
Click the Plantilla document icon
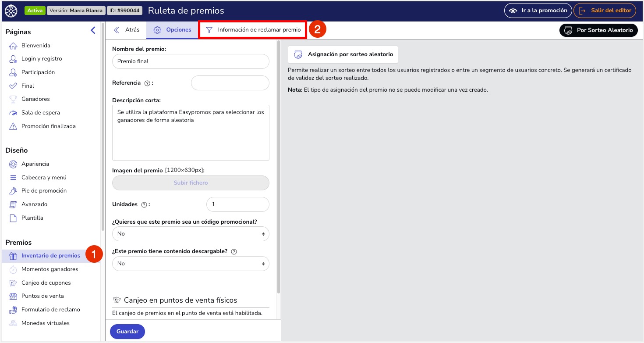click(x=13, y=218)
